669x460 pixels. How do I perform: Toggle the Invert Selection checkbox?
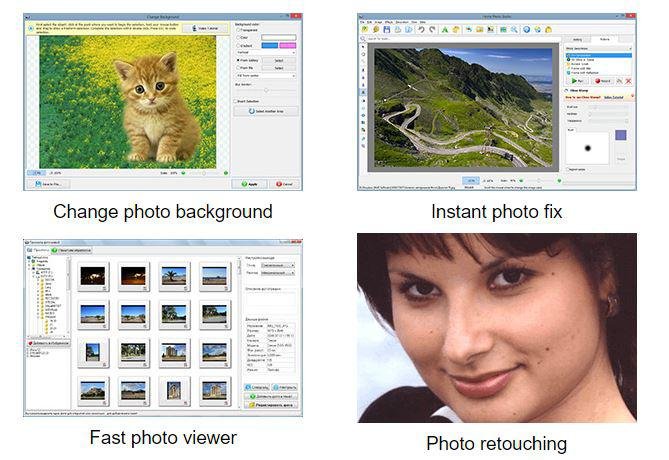click(236, 101)
